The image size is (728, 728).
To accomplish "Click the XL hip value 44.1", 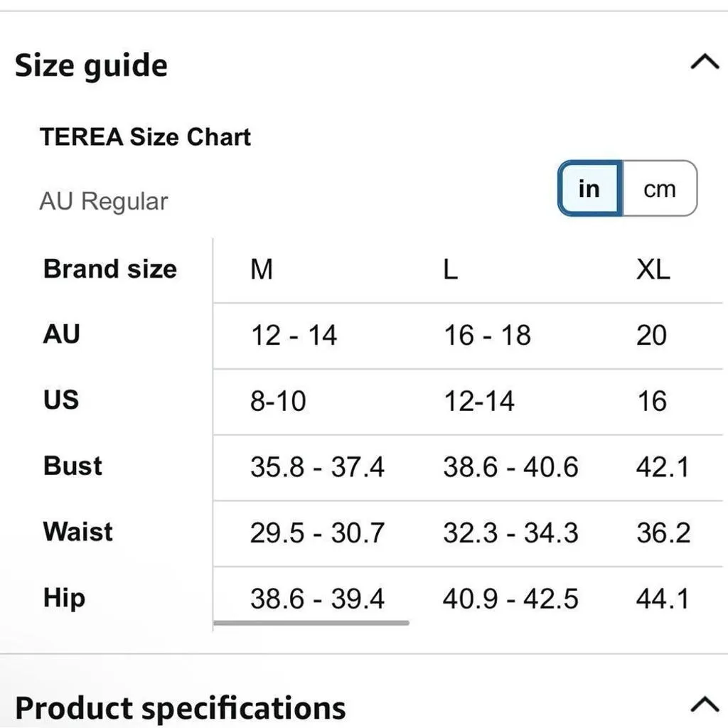I will 663,599.
